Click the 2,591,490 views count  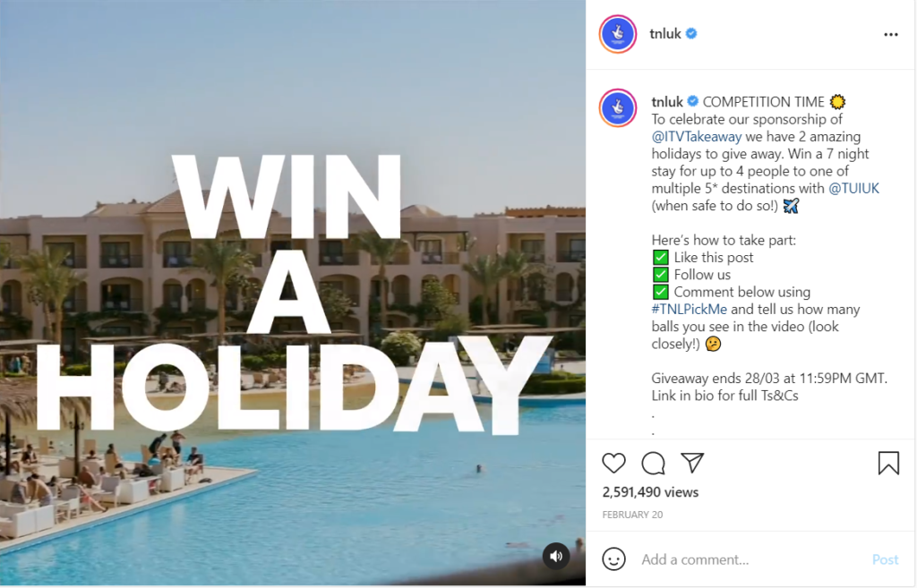coord(650,492)
